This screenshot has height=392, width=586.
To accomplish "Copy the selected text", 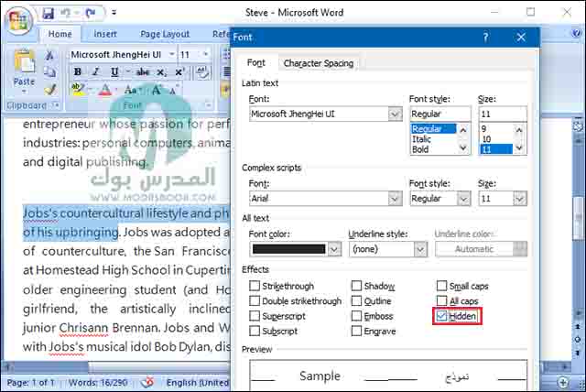I will (x=49, y=71).
